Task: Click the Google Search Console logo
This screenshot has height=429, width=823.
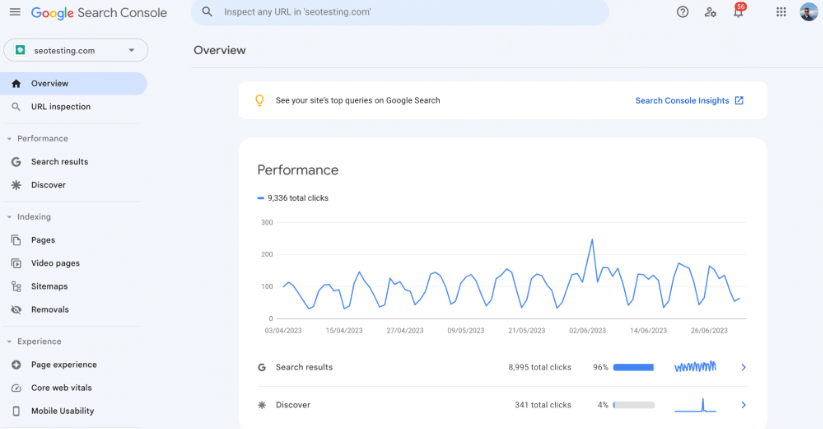Action: [99, 13]
